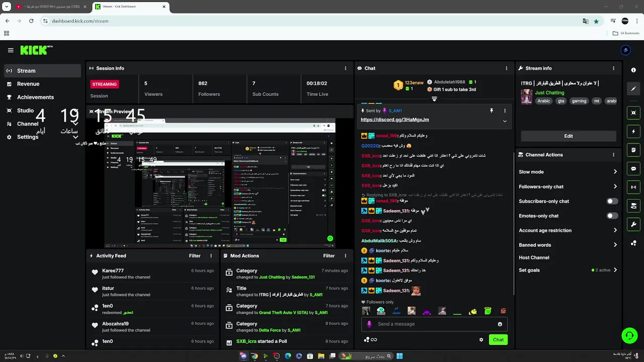This screenshot has width=644, height=362.
Task: Open Chat panel three-dot menu
Action: (506, 68)
